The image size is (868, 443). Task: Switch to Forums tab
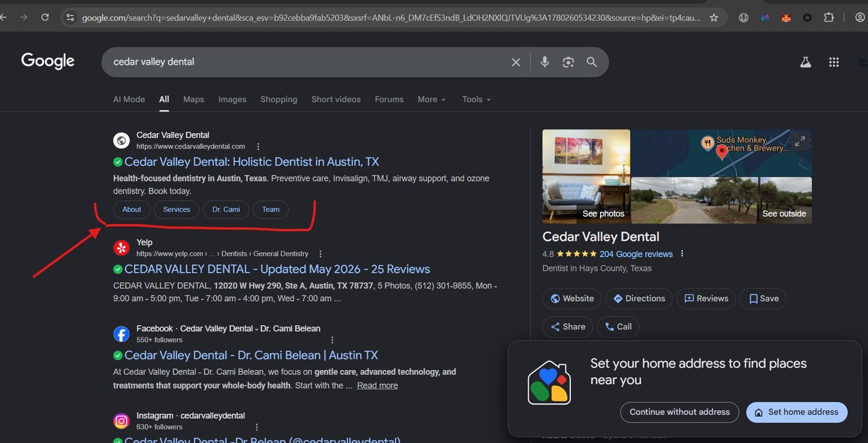tap(389, 99)
